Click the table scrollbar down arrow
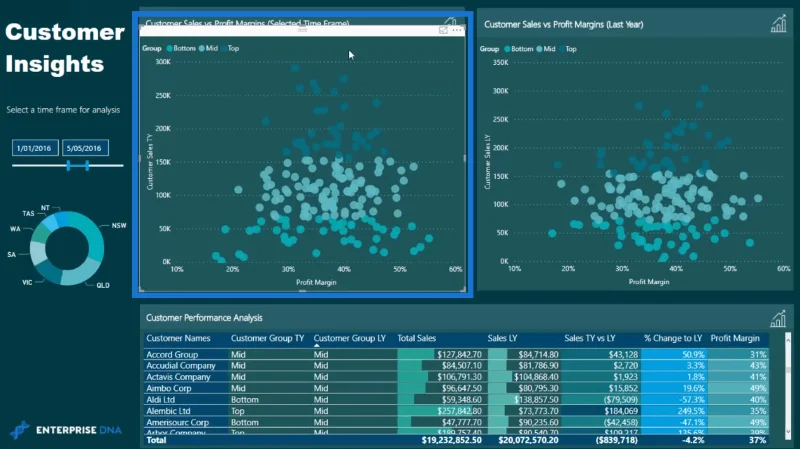The height and width of the screenshot is (449, 800). coord(788,432)
